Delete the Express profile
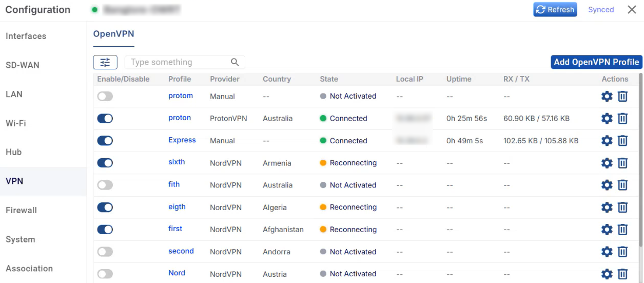The image size is (644, 283). coord(622,141)
